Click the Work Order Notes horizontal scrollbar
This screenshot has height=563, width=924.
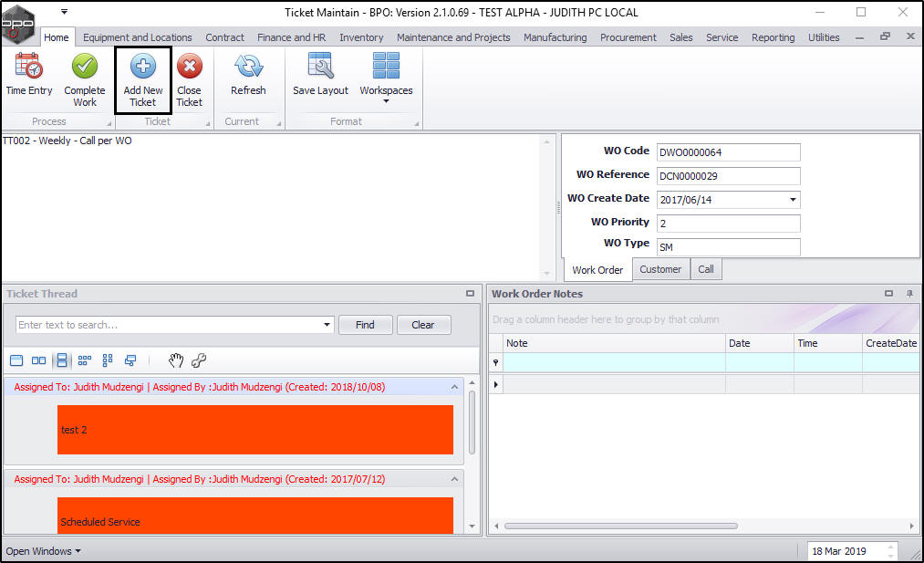[621, 526]
